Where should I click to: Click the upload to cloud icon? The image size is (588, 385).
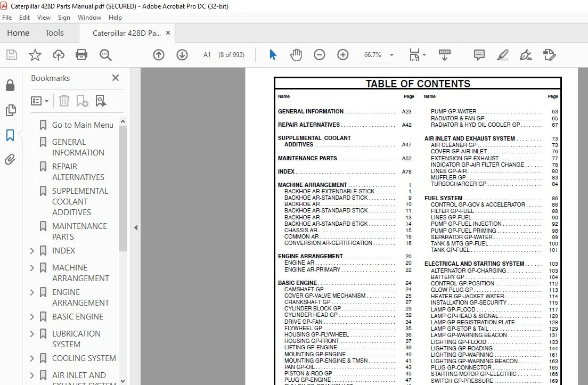tap(58, 55)
